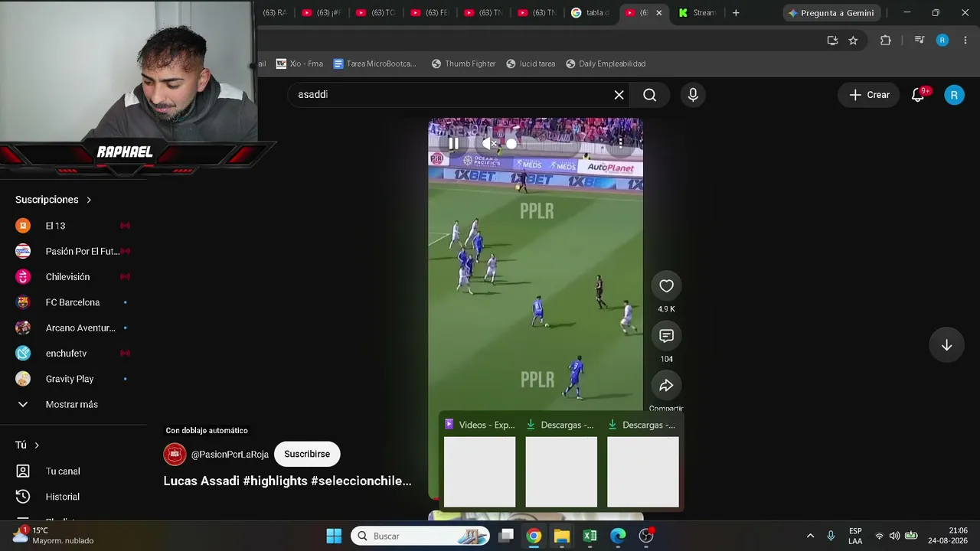Open enchufetv subscription

pyautogui.click(x=73, y=354)
